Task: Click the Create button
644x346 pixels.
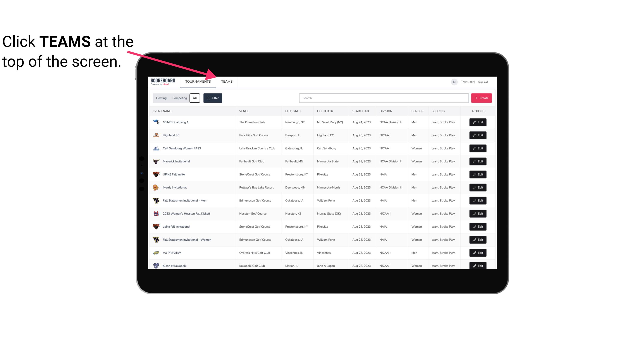Action: click(x=481, y=98)
